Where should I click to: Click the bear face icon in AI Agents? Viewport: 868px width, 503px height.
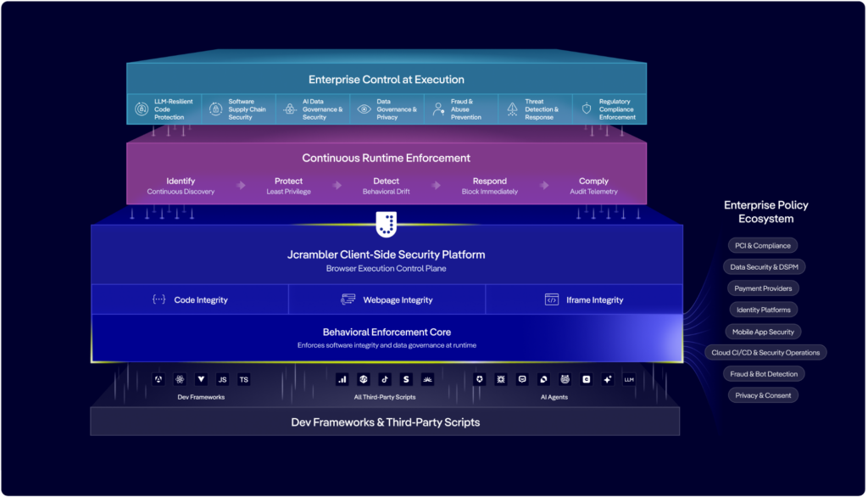tap(565, 379)
